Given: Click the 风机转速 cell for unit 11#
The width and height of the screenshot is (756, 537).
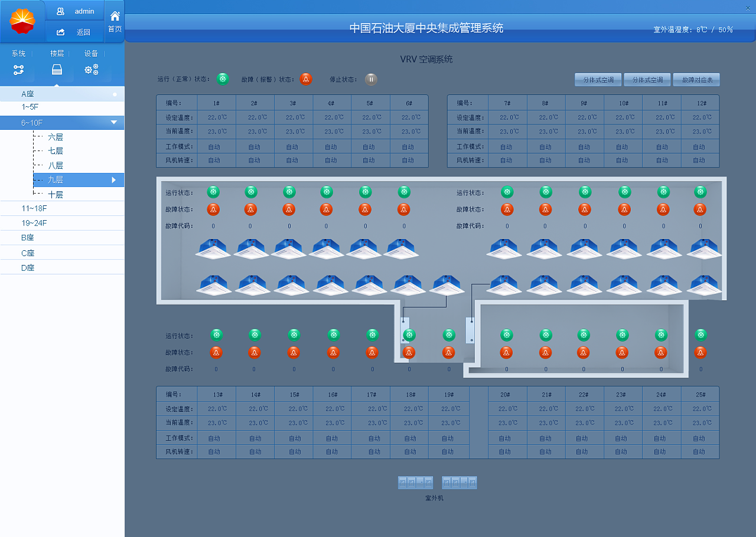Looking at the screenshot, I should (x=662, y=161).
